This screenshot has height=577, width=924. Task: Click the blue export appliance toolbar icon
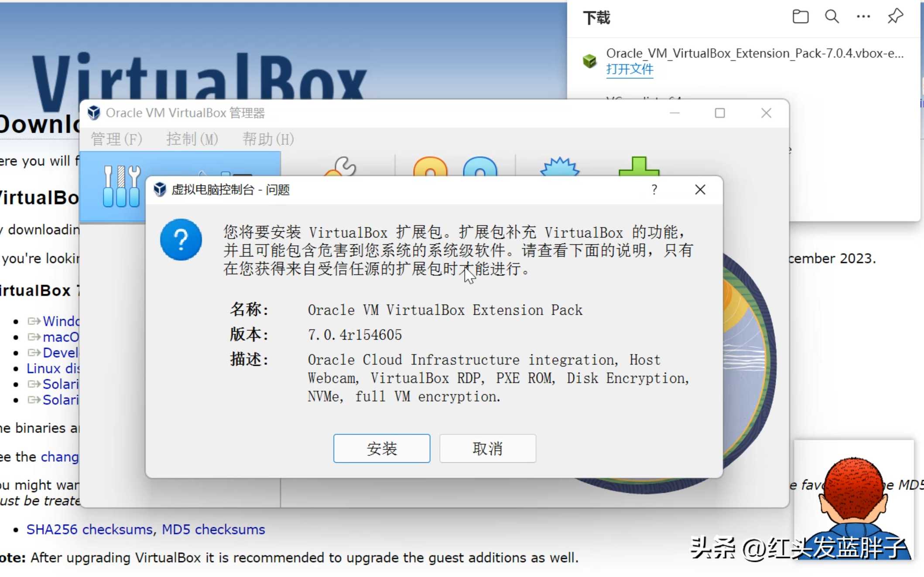point(480,167)
